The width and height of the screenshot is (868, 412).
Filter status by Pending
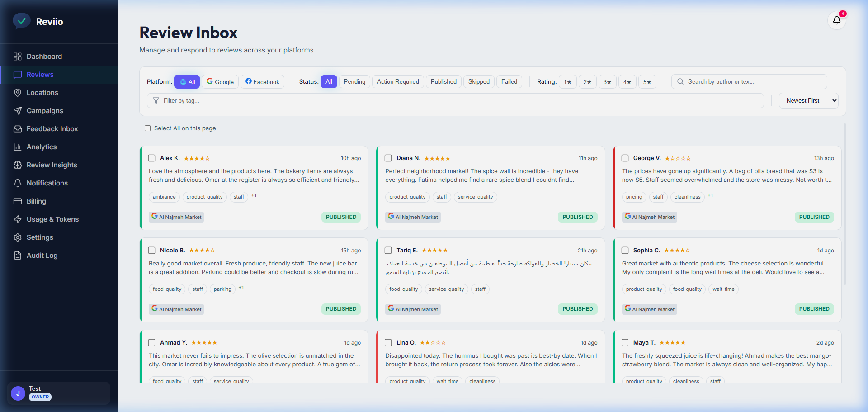point(354,82)
